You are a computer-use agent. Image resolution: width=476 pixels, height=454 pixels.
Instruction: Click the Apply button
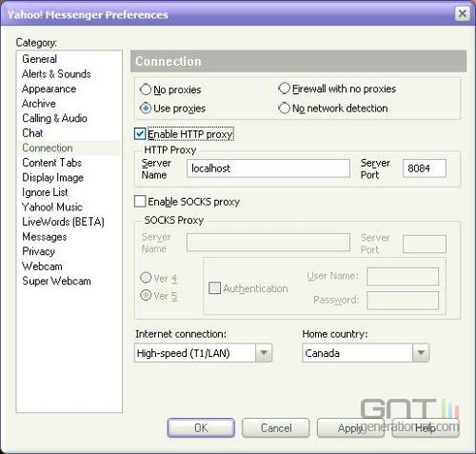350,428
